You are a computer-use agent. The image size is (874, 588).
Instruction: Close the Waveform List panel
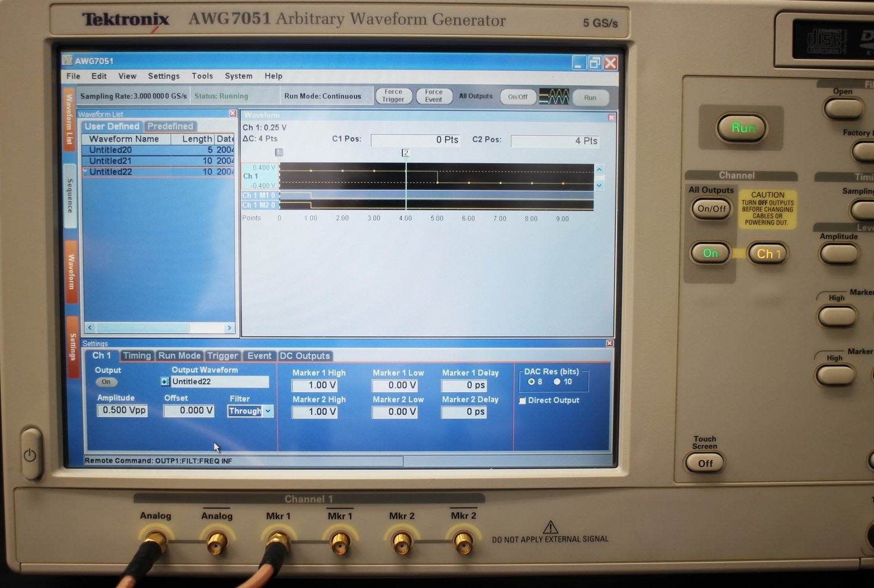[x=233, y=113]
